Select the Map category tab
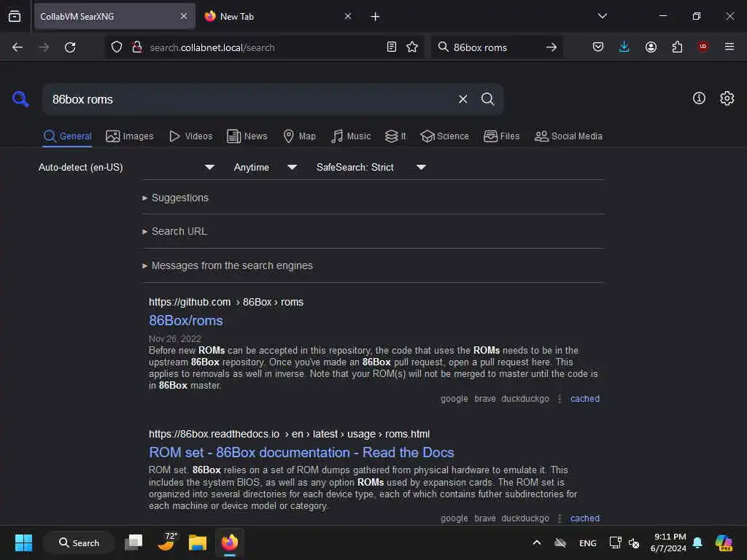Screen dimensions: 747x560 tap(300, 136)
